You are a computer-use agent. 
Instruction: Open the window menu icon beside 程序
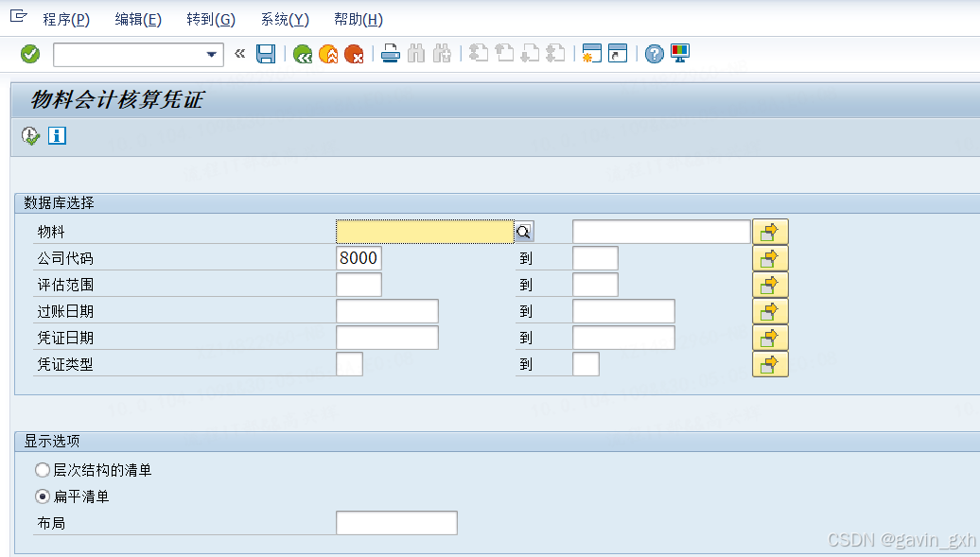coord(19,16)
